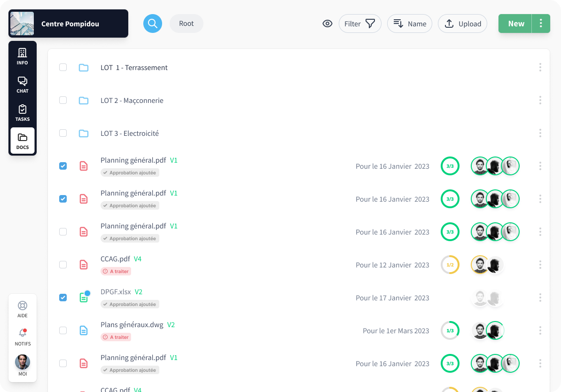Expand more options beside New button
Image resolution: width=561 pixels, height=392 pixels.
pos(541,24)
